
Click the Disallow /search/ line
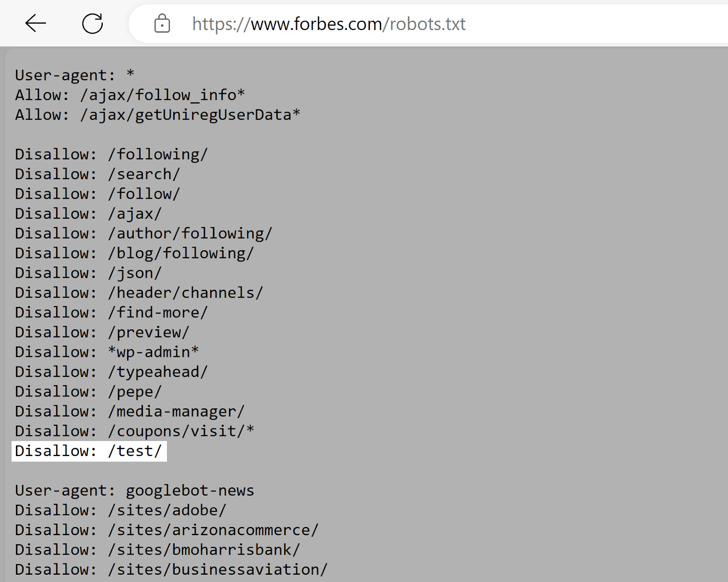pos(97,174)
